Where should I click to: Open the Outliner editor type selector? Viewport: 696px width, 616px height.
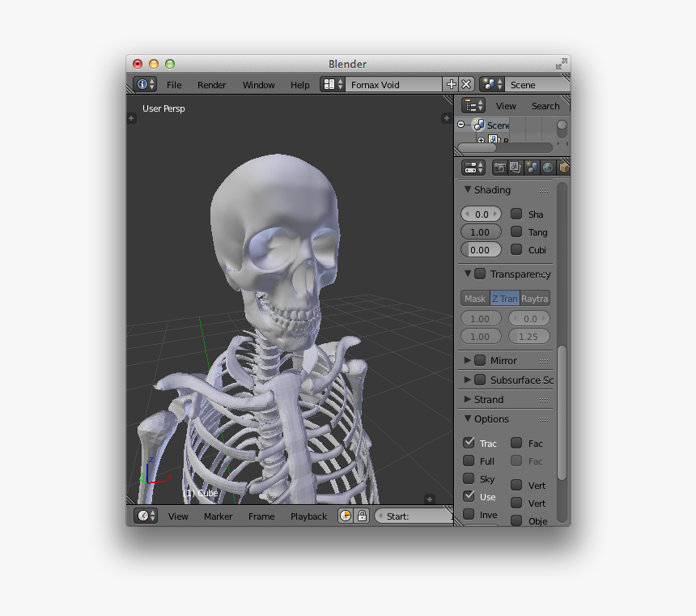[473, 105]
